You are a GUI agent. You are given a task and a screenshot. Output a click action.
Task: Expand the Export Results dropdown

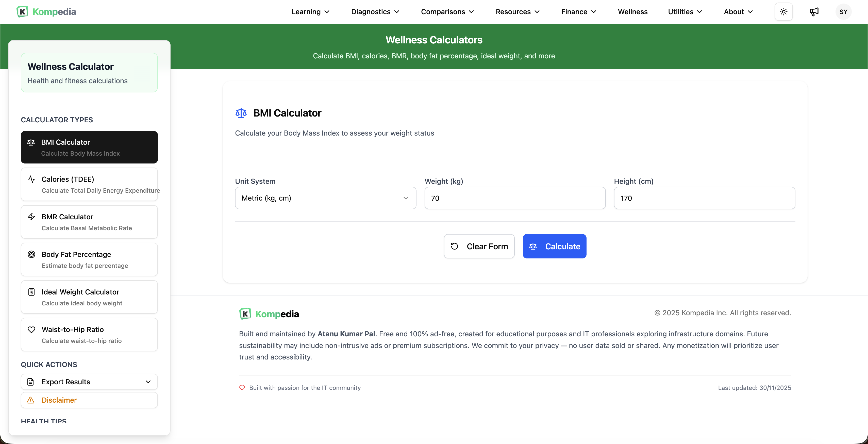(x=89, y=382)
